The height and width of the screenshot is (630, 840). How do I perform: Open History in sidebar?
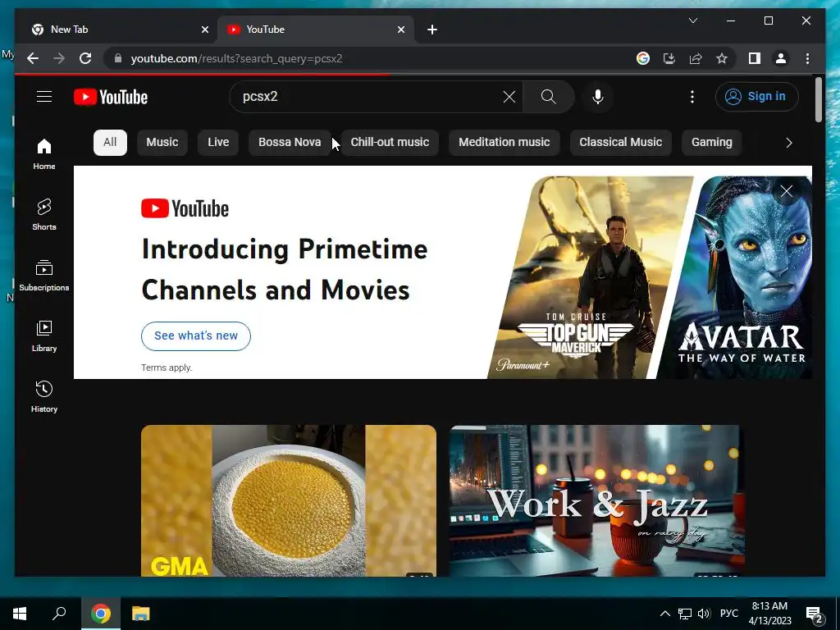pos(44,396)
